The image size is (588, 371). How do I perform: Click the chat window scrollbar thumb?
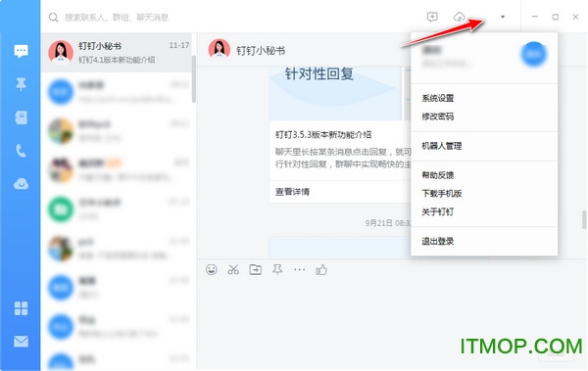point(584,219)
